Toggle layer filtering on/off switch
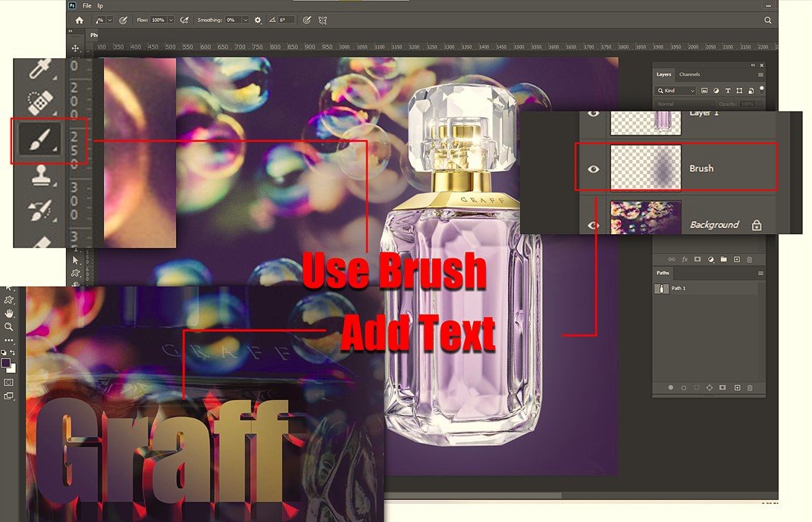Image resolution: width=812 pixels, height=522 pixels. click(762, 89)
